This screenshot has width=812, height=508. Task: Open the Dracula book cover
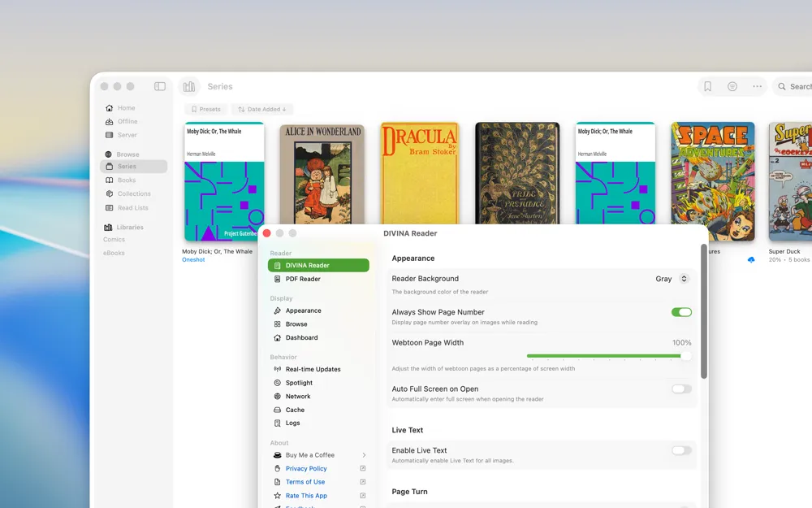tap(420, 173)
